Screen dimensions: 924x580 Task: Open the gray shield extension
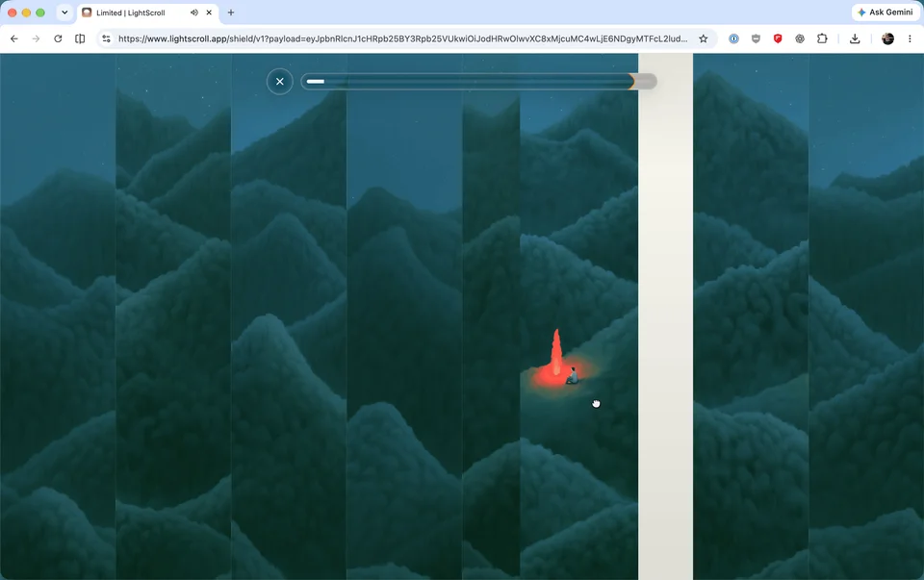point(756,38)
